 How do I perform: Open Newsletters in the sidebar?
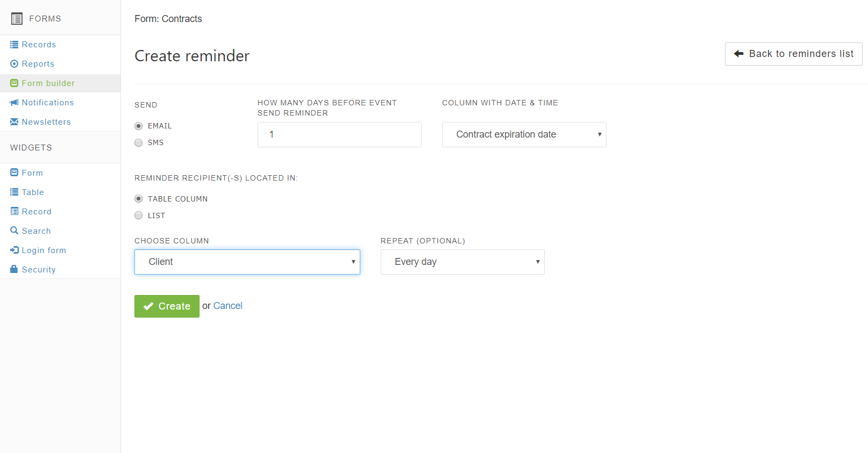coord(46,122)
